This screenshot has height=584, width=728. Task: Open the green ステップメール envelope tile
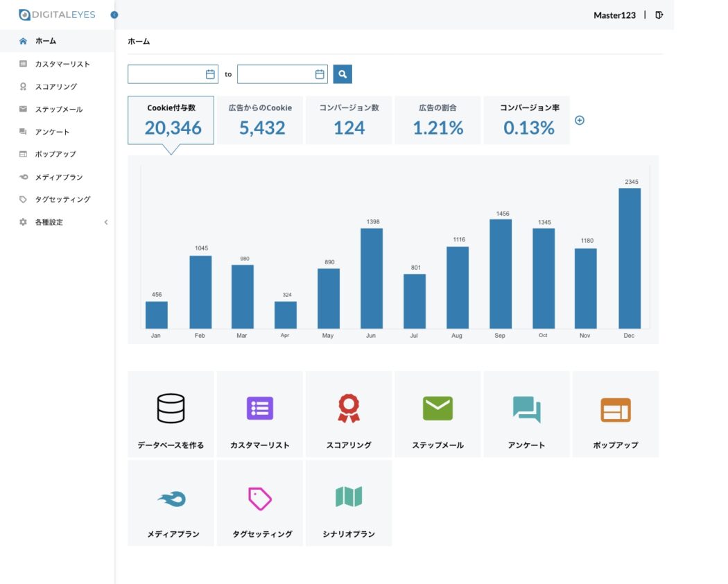click(x=437, y=414)
